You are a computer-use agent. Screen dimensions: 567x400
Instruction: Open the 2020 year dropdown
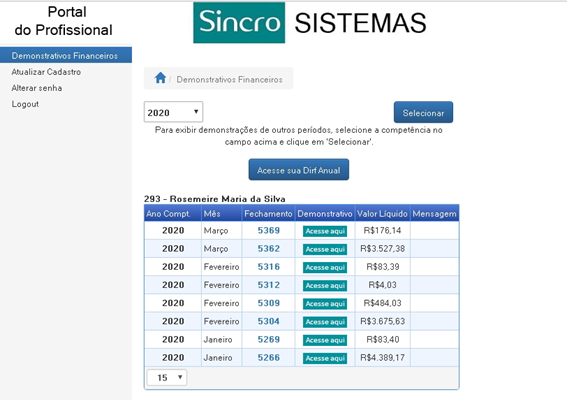[x=173, y=112]
